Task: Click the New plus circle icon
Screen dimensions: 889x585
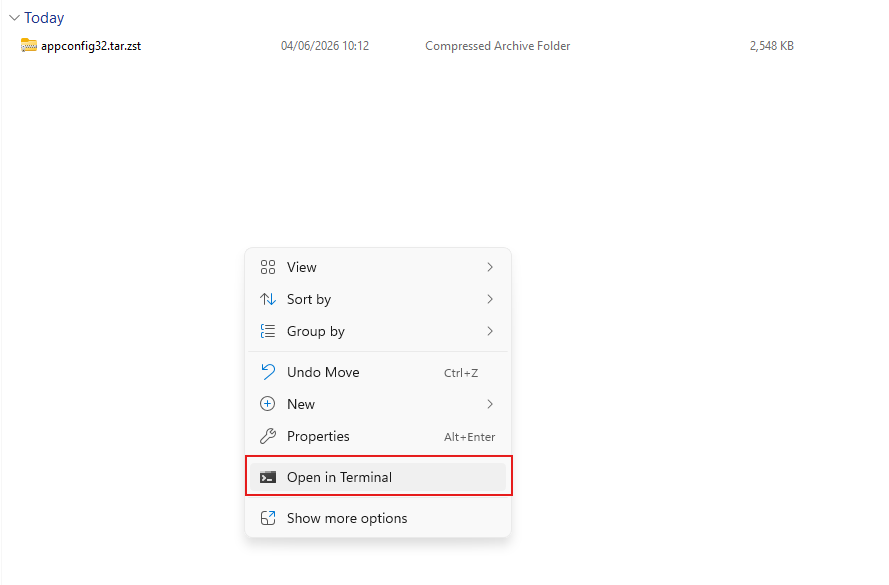Action: [x=268, y=404]
